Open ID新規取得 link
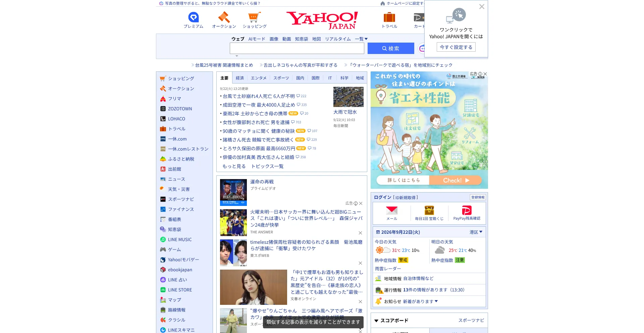This screenshot has height=333, width=644. (x=406, y=198)
